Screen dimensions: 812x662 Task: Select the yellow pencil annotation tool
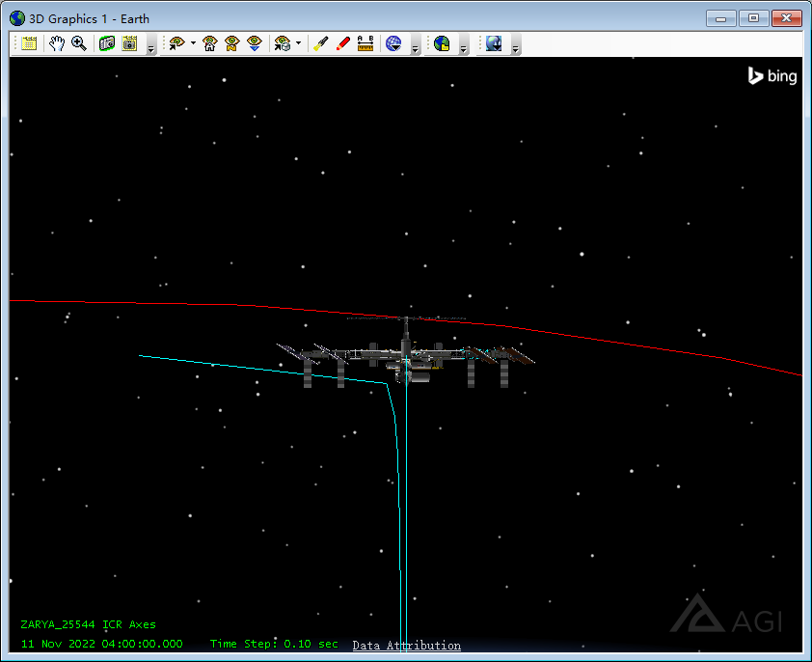tap(321, 43)
